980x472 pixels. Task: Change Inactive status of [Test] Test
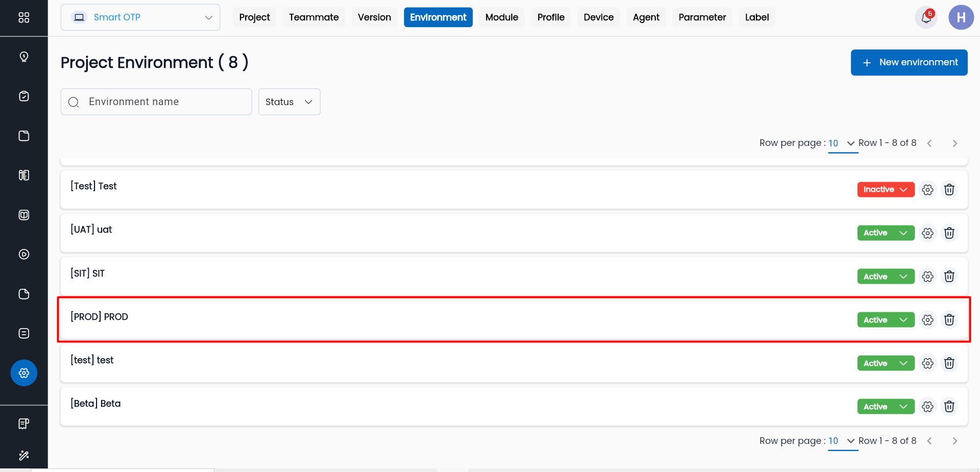pyautogui.click(x=885, y=189)
